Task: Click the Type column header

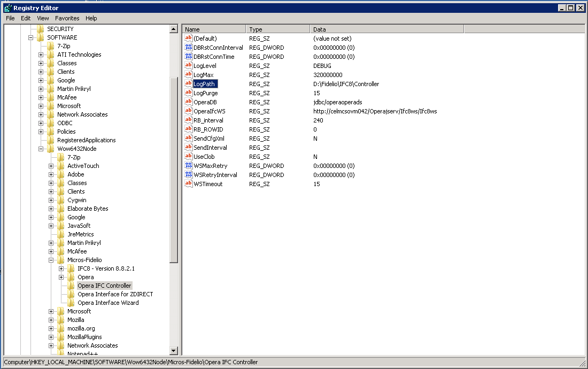Action: coord(278,29)
